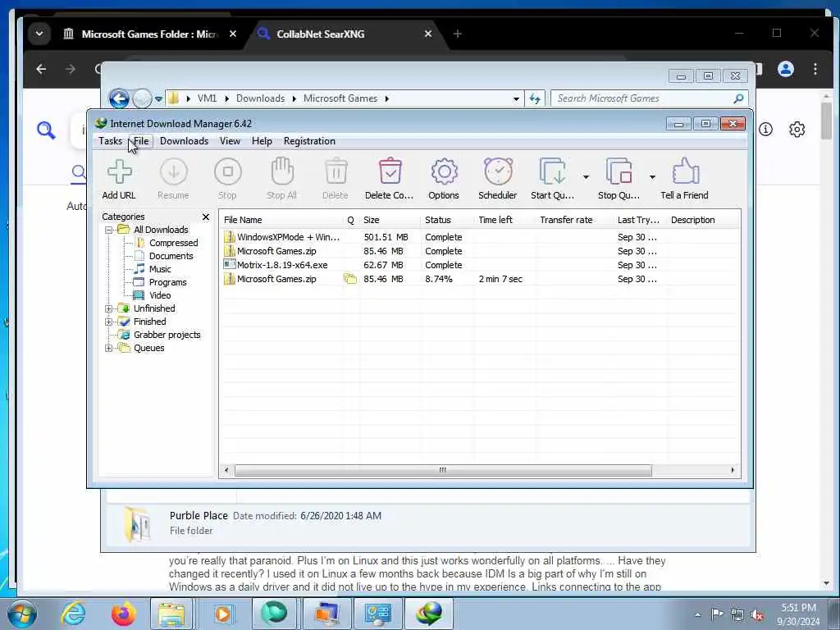The image size is (840, 630).
Task: Sort by File Name column header
Action: coord(281,220)
